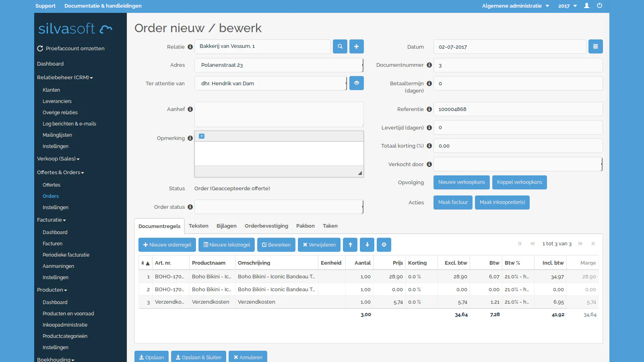Screen dimensions: 644x362
Task: Show info tooltip next to Betaaltermijn
Action: coord(429,84)
